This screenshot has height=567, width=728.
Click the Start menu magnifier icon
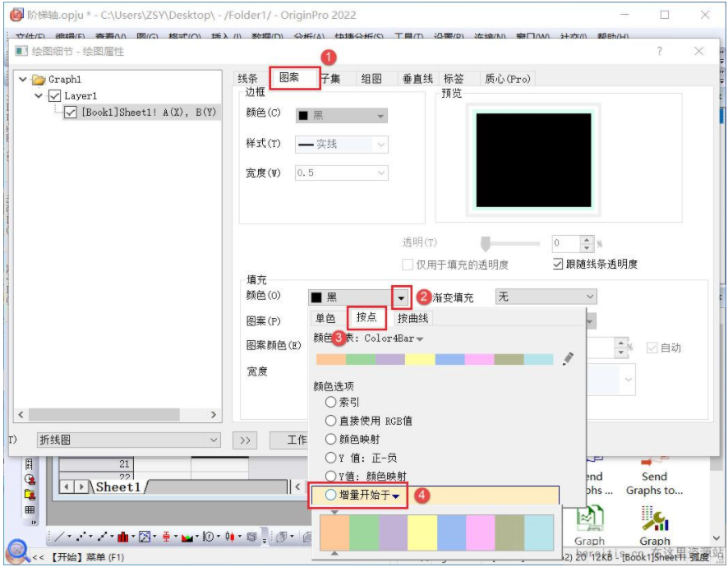17,550
